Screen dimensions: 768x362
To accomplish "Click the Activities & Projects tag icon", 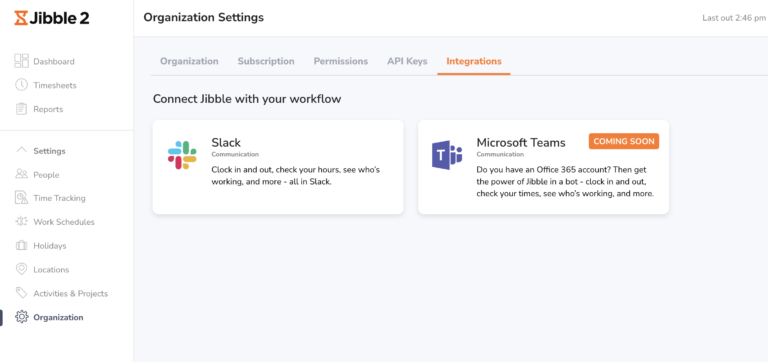I will point(22,293).
